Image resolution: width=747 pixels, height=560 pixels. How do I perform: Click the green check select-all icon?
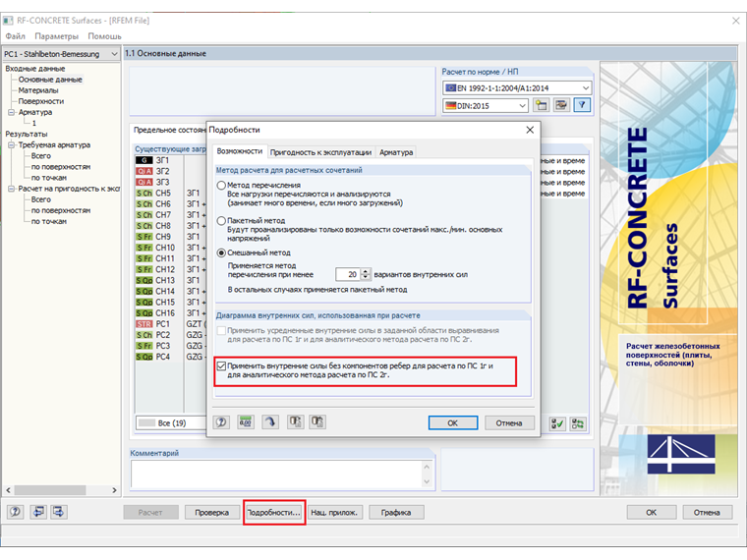[557, 423]
